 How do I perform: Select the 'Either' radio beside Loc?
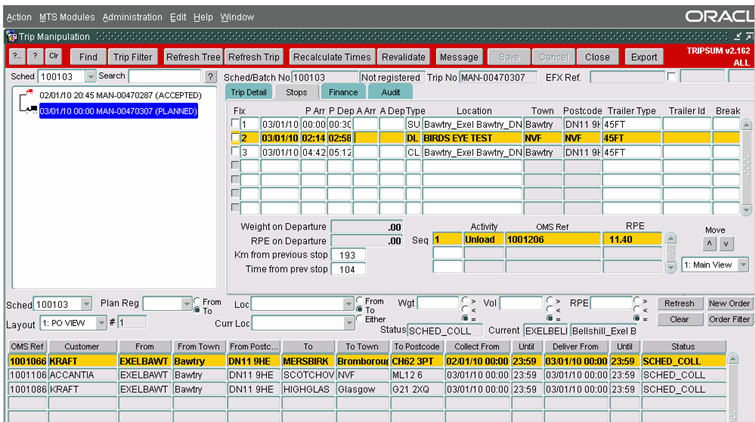[360, 318]
